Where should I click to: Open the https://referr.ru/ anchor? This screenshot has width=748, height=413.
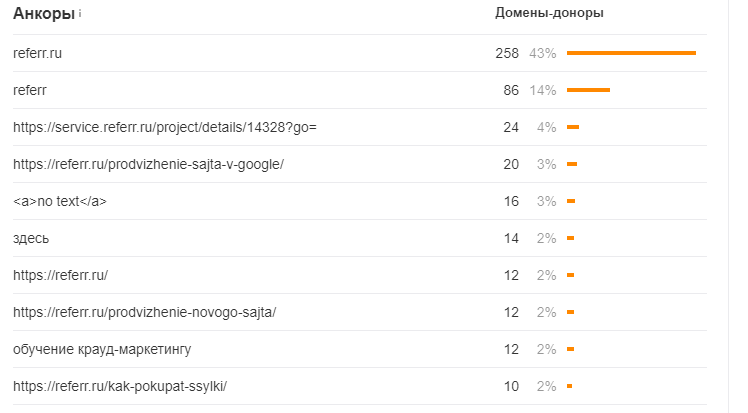[x=60, y=275]
